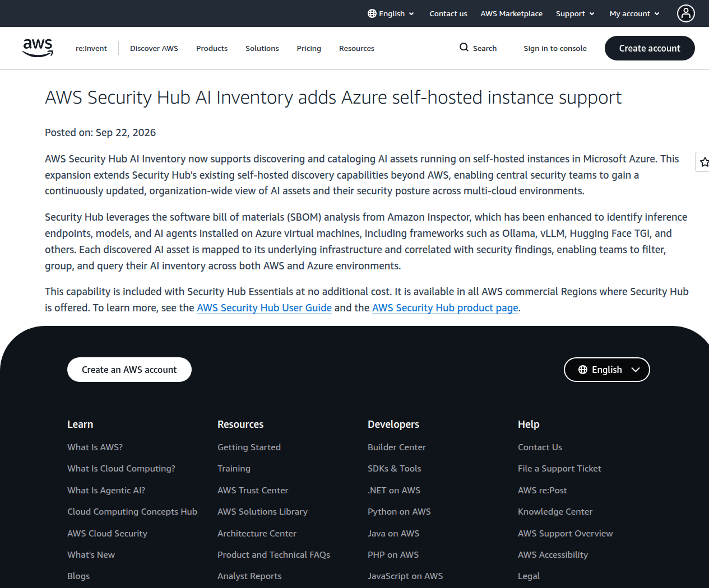Open AWS Solutions Library link
The height and width of the screenshot is (588, 709).
[x=262, y=511]
